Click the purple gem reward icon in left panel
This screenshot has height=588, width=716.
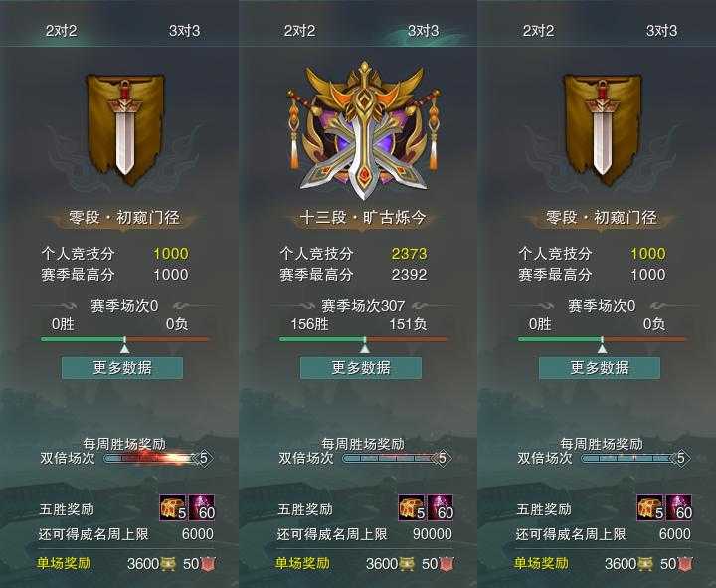coord(202,508)
